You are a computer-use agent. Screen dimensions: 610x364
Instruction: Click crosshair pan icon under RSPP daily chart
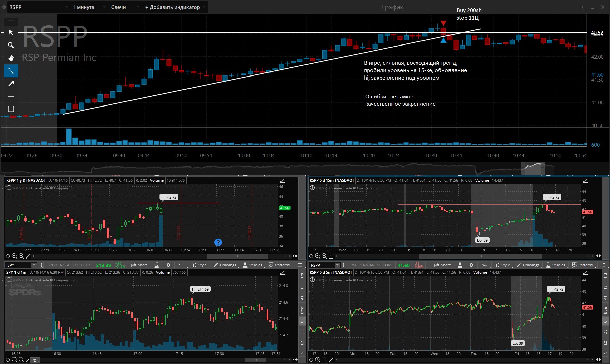point(8,256)
